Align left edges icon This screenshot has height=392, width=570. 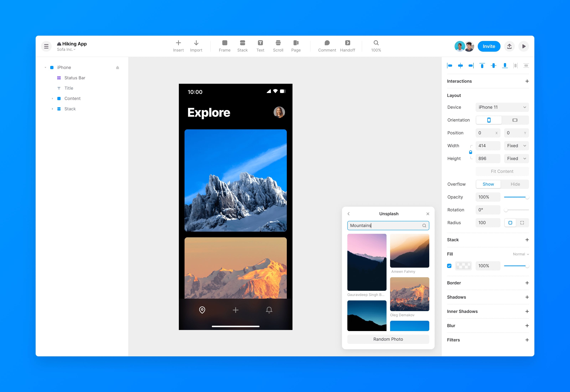tap(450, 66)
